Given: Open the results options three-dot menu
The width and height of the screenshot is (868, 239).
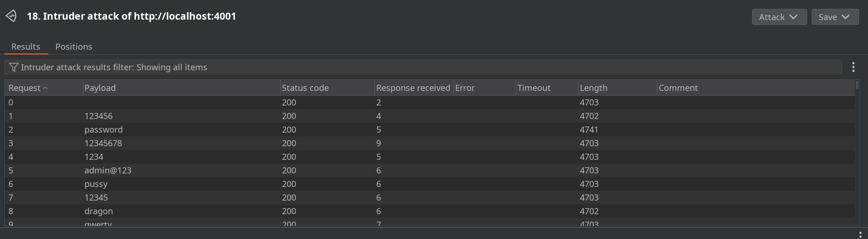Looking at the screenshot, I should click(853, 67).
